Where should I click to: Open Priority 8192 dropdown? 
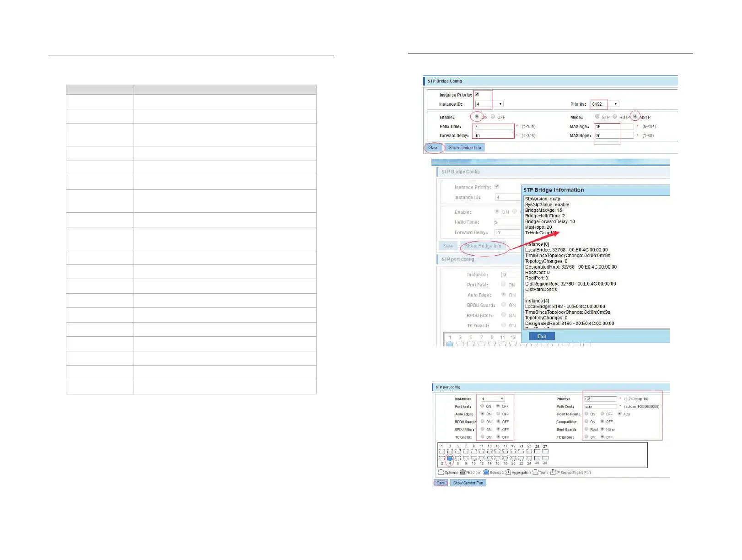point(605,104)
